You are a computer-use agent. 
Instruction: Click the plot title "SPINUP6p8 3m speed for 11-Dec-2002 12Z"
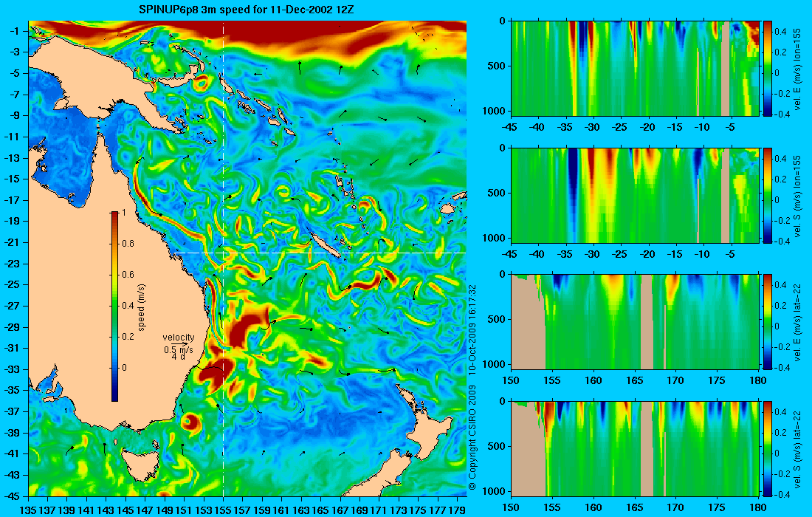point(247,10)
